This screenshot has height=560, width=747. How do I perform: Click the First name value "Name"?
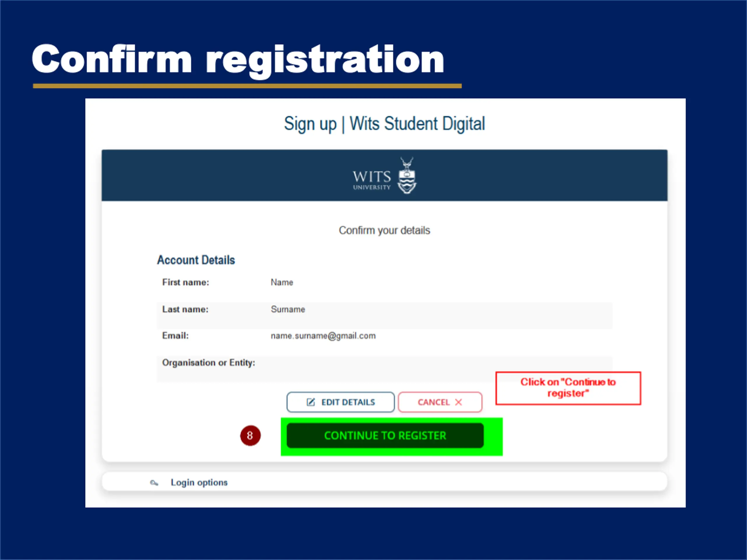282,282
